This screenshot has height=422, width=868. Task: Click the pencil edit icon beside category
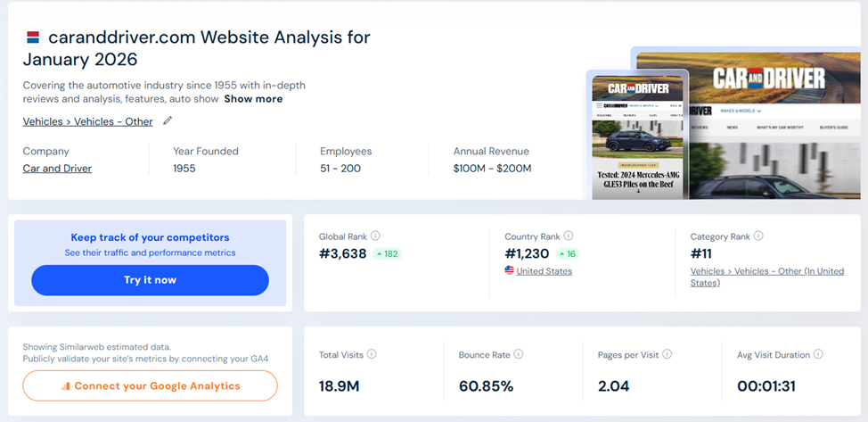(x=168, y=120)
